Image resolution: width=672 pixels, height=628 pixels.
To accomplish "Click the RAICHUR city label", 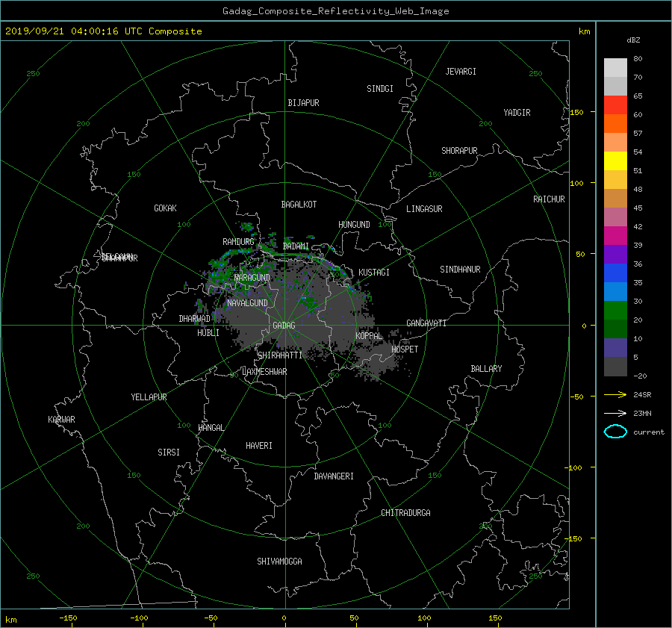I will [549, 199].
